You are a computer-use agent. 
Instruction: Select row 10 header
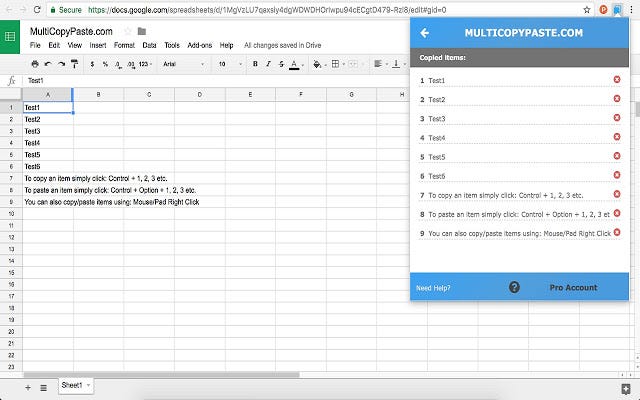(11, 213)
